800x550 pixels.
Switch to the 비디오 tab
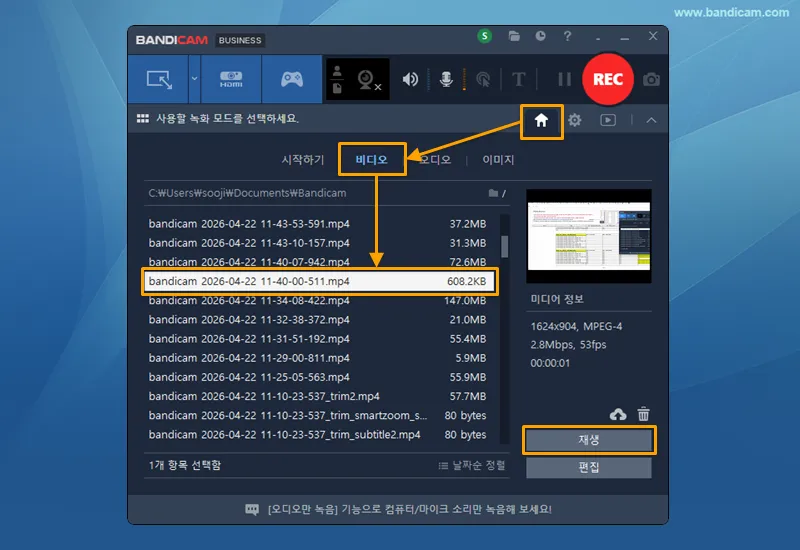coord(371,160)
